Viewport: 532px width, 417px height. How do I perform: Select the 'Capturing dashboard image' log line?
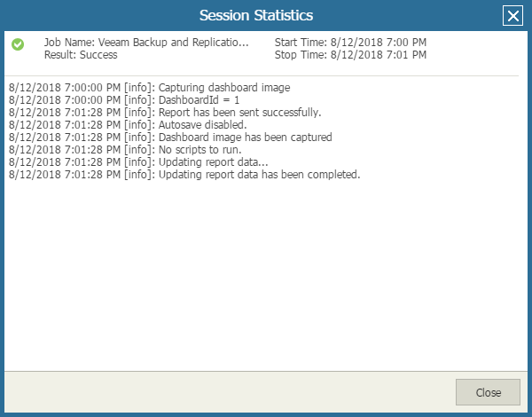click(x=149, y=88)
